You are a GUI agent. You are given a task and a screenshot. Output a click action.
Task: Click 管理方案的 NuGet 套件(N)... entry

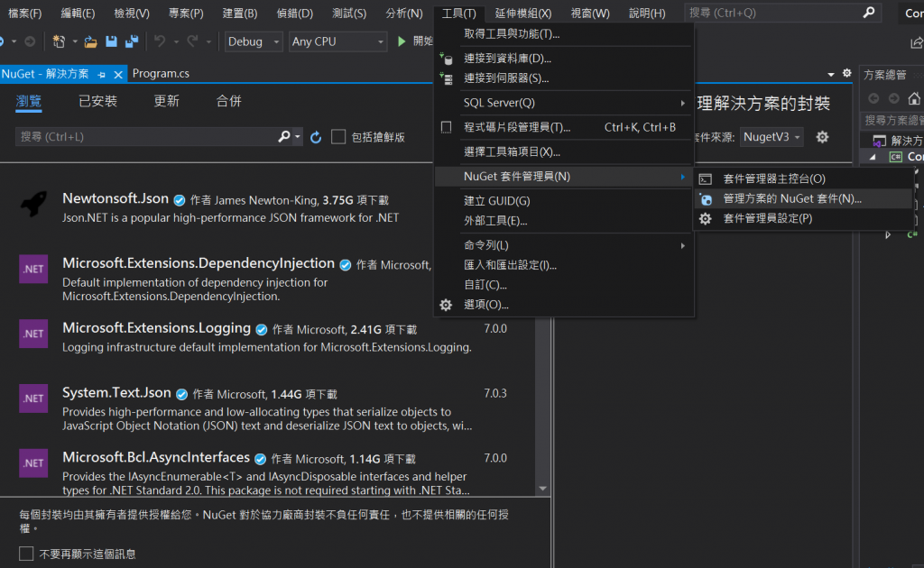point(804,199)
